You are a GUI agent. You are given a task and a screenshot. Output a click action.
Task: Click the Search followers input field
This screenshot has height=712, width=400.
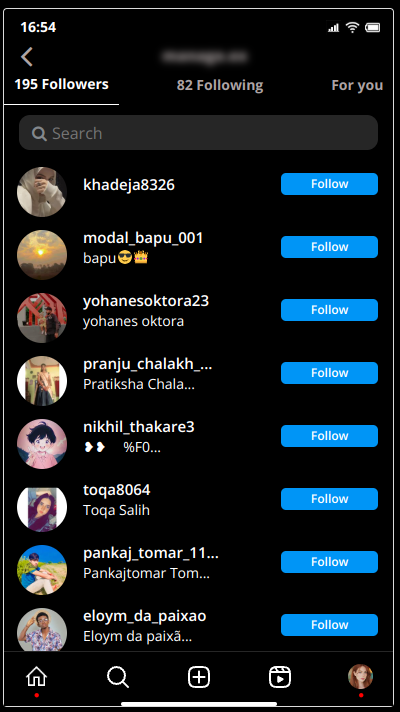[198, 133]
